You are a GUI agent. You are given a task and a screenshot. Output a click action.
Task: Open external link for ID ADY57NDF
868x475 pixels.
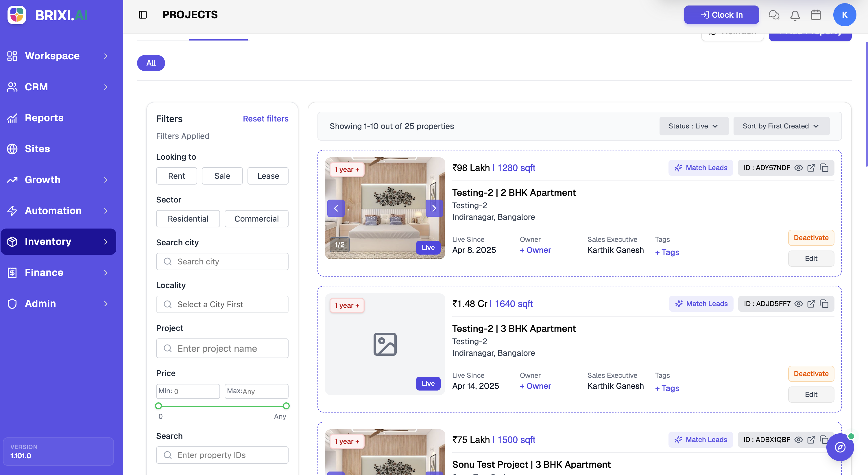tap(811, 168)
